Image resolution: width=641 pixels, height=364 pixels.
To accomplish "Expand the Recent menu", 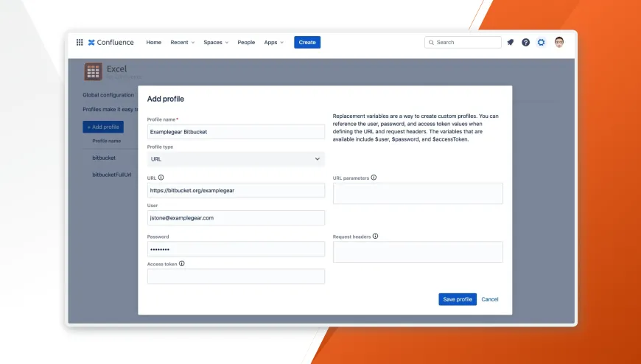I will point(182,42).
